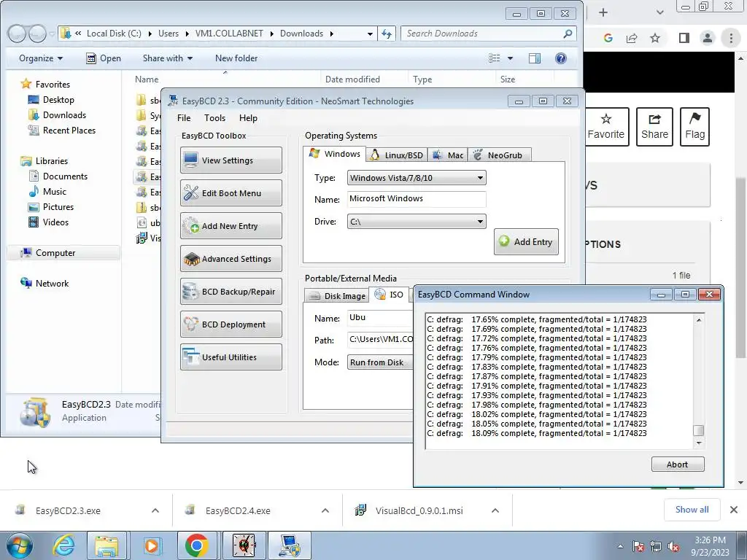The width and height of the screenshot is (747, 560).
Task: Open EasyBCD Tools menu
Action: point(215,118)
